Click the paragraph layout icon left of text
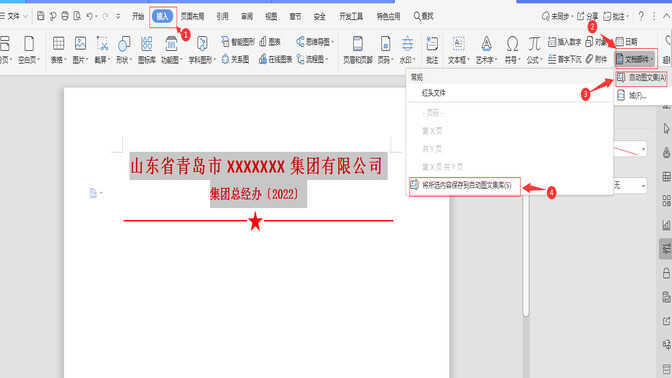The width and height of the screenshot is (672, 378). tap(93, 193)
